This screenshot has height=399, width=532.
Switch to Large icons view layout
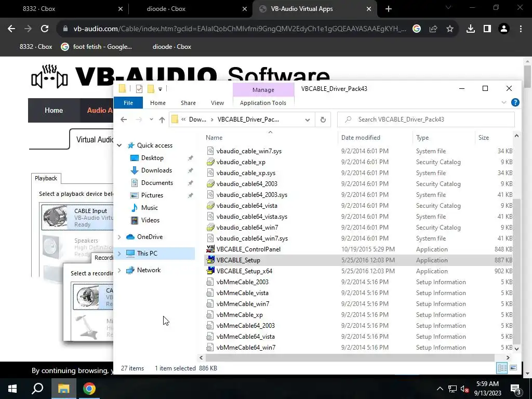pos(513,368)
